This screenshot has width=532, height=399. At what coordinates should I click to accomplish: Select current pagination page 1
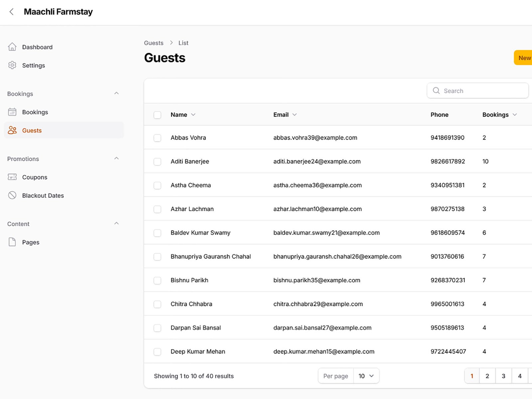[x=472, y=376]
